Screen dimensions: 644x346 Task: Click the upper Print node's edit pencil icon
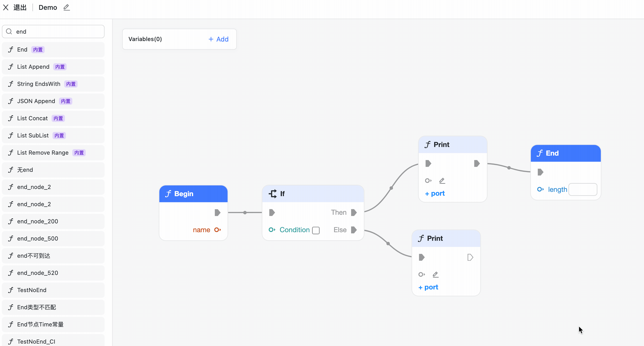click(442, 181)
